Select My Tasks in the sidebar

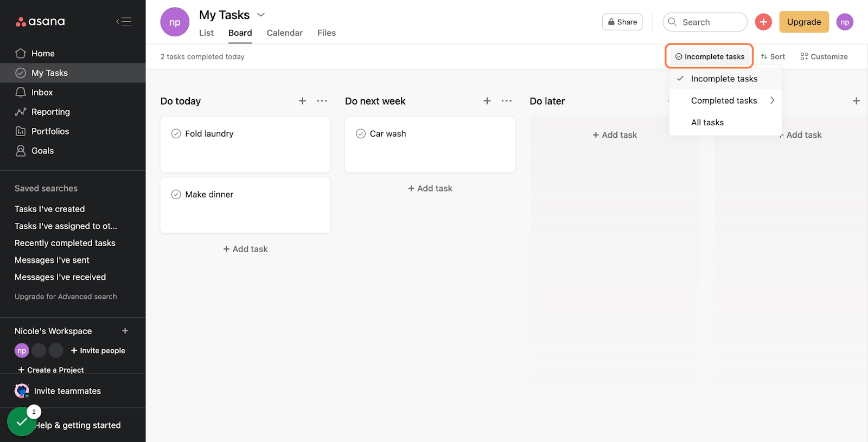(73, 73)
